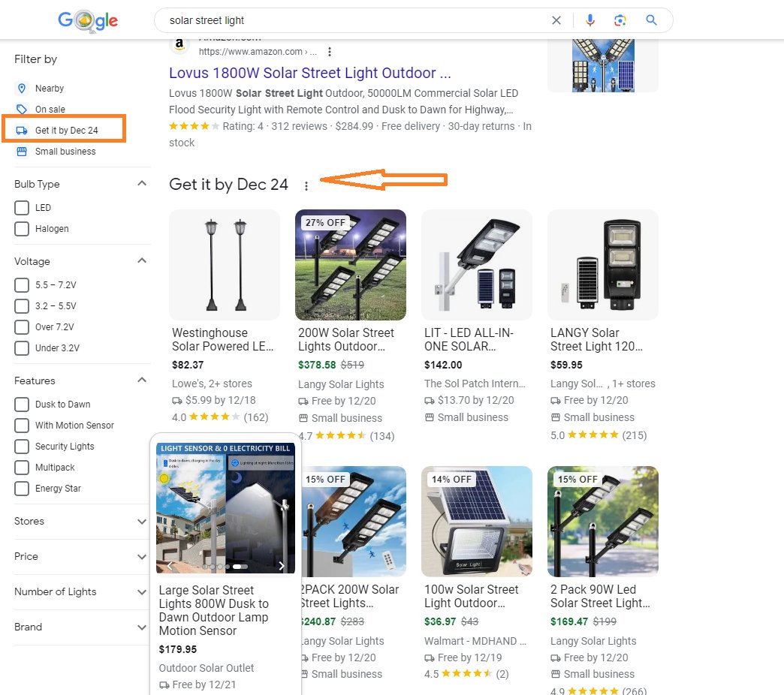Collapse the Bulb Type filter section

click(142, 184)
